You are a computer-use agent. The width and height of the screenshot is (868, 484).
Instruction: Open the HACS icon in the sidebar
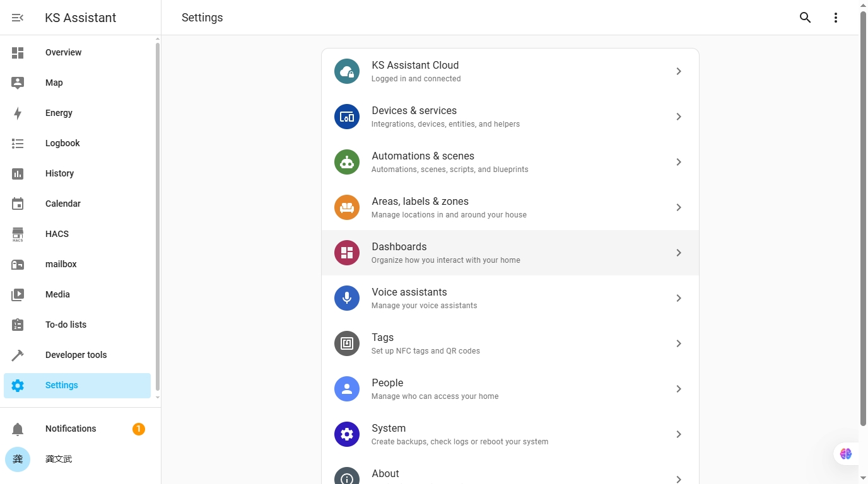point(18,234)
